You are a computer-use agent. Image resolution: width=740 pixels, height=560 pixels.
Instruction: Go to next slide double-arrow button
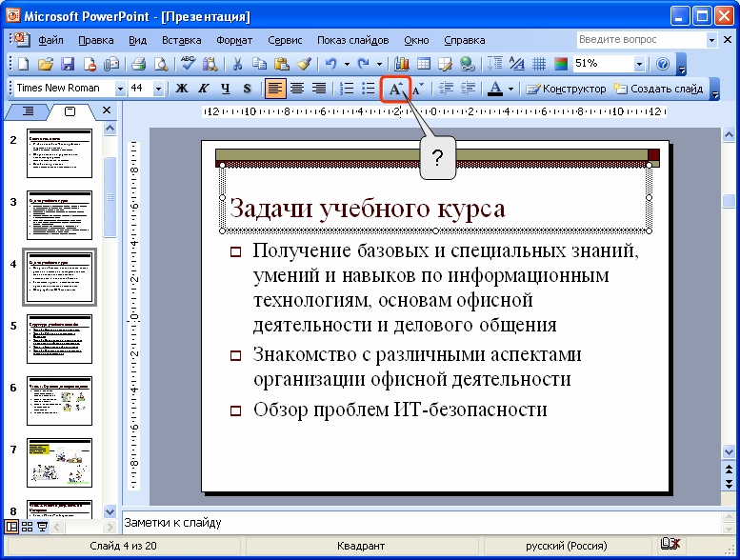(x=729, y=484)
